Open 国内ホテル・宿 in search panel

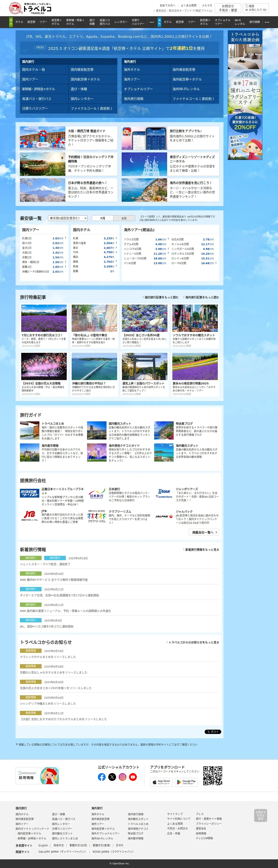[x=44, y=69]
